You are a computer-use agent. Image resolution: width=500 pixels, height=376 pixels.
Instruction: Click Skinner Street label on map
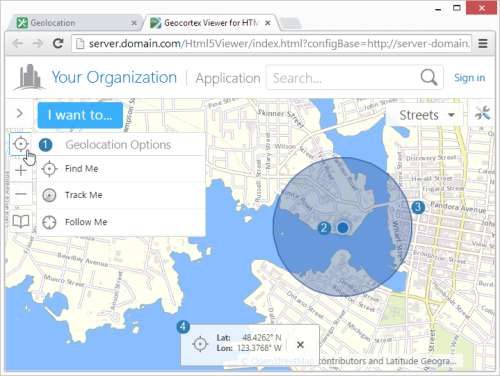pos(281,118)
